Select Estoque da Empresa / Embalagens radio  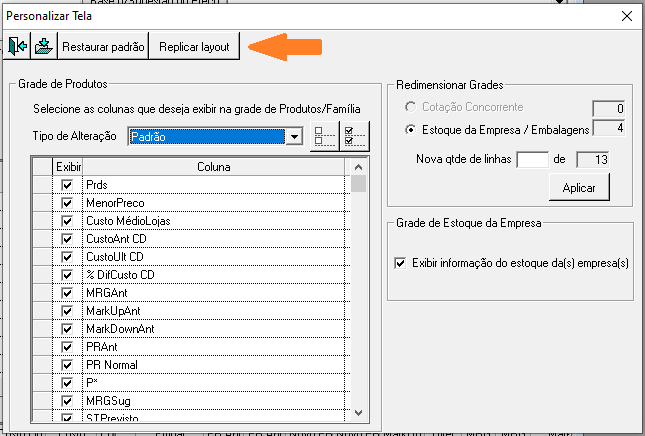point(410,130)
